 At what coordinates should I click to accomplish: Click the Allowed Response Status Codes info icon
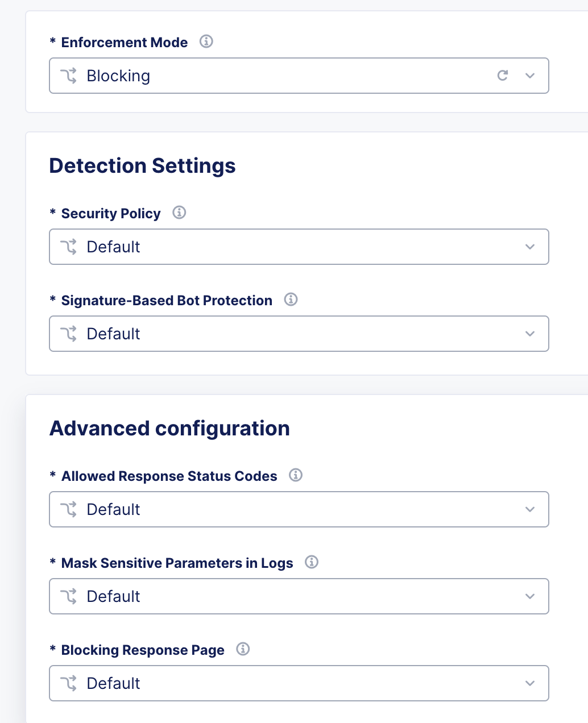295,475
